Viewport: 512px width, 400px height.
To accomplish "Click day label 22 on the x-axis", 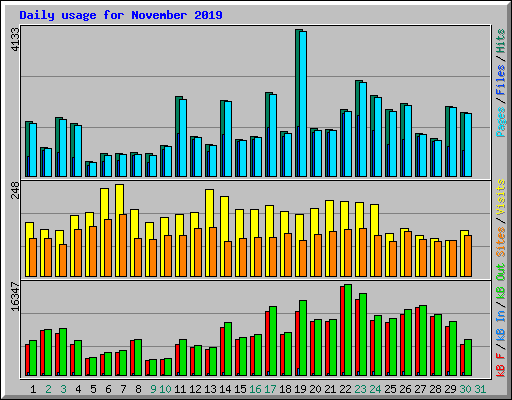I will (x=345, y=389).
